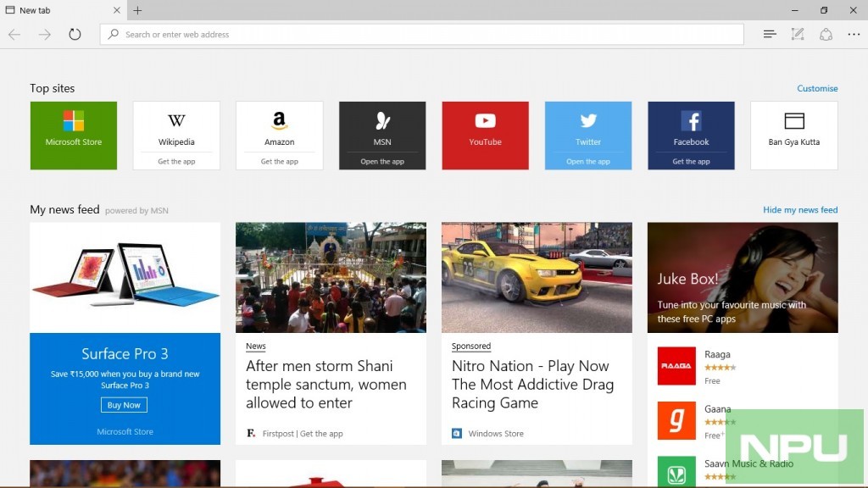Read the Shani temple sanctum news headline
The height and width of the screenshot is (488, 868).
pyautogui.click(x=326, y=385)
